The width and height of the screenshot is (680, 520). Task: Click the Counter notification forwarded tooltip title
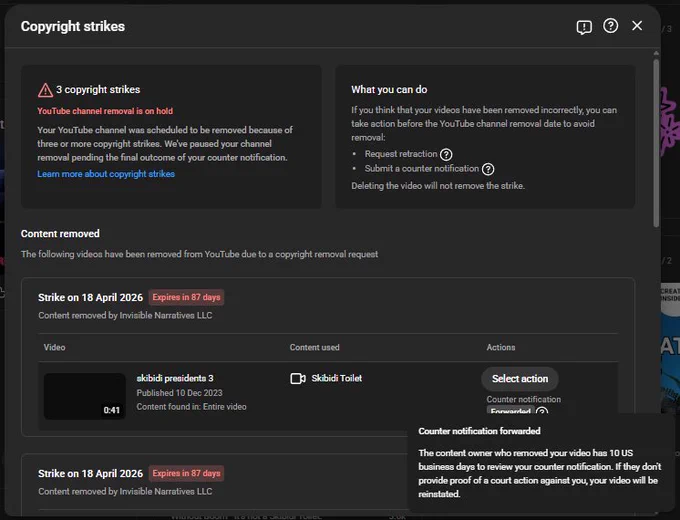tap(479, 431)
